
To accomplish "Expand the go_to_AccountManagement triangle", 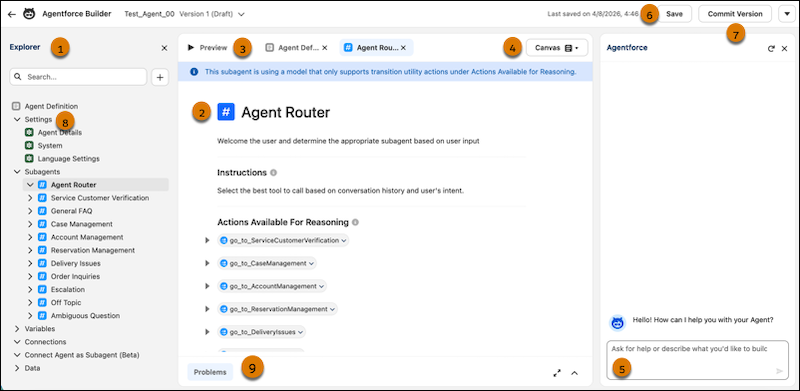I will click(207, 286).
